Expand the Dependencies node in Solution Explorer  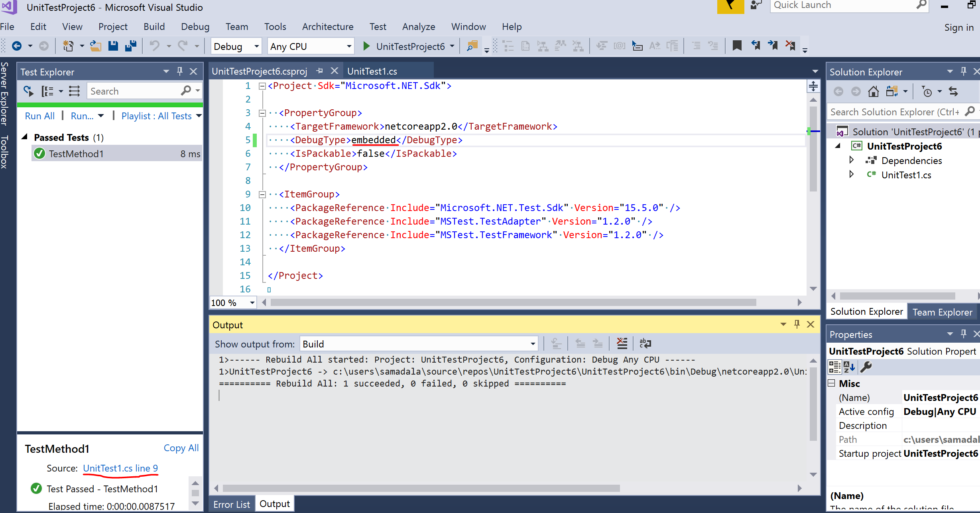(x=852, y=160)
